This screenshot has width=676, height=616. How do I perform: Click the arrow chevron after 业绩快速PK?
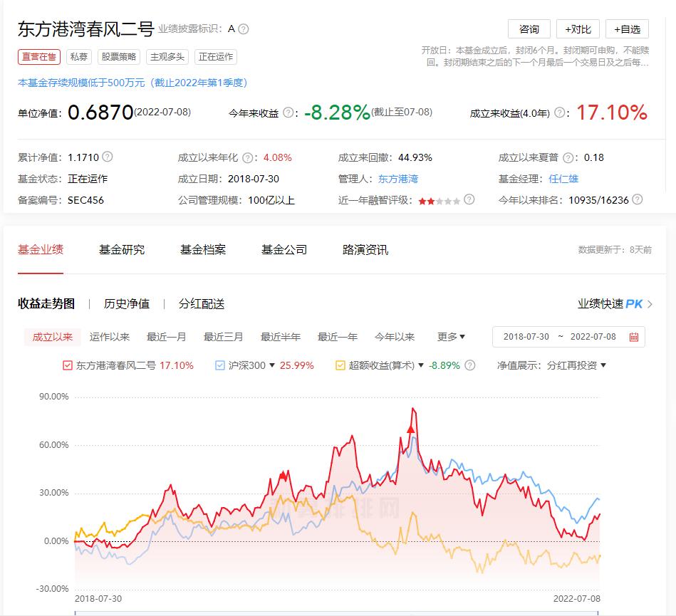click(x=650, y=304)
